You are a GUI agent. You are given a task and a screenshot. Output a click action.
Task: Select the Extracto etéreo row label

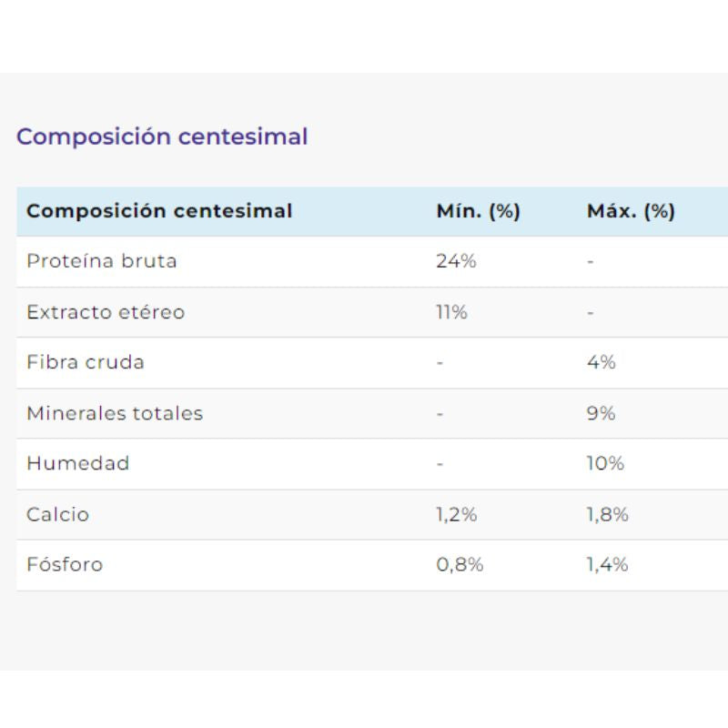point(106,312)
